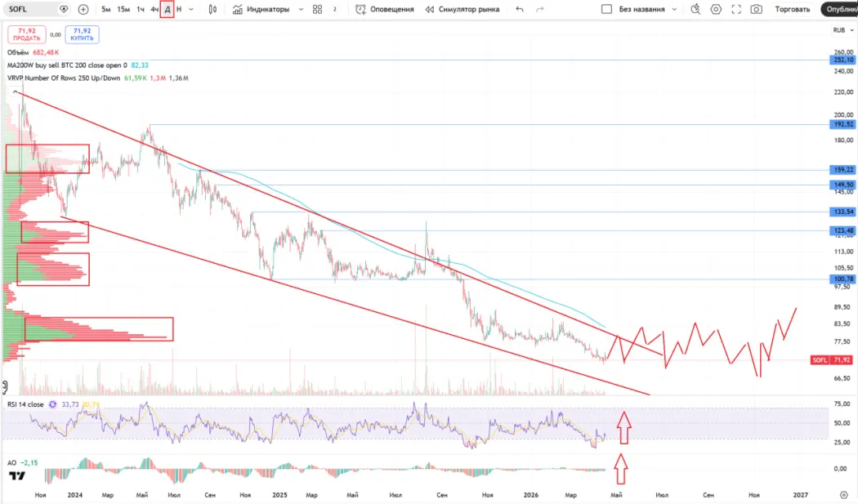Enter fullscreen mode
The image size is (858, 504).
point(736,10)
